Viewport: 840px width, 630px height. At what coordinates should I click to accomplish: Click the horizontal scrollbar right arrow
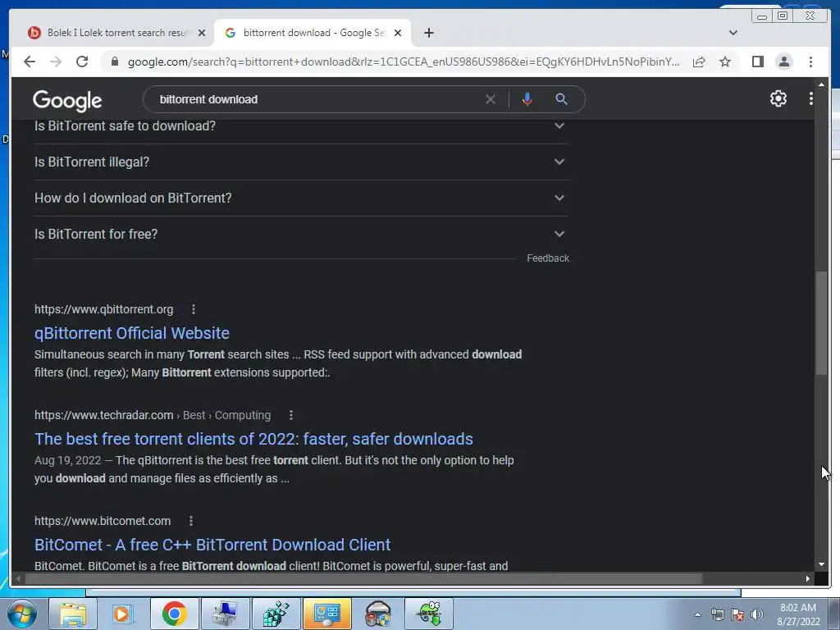pos(808,578)
